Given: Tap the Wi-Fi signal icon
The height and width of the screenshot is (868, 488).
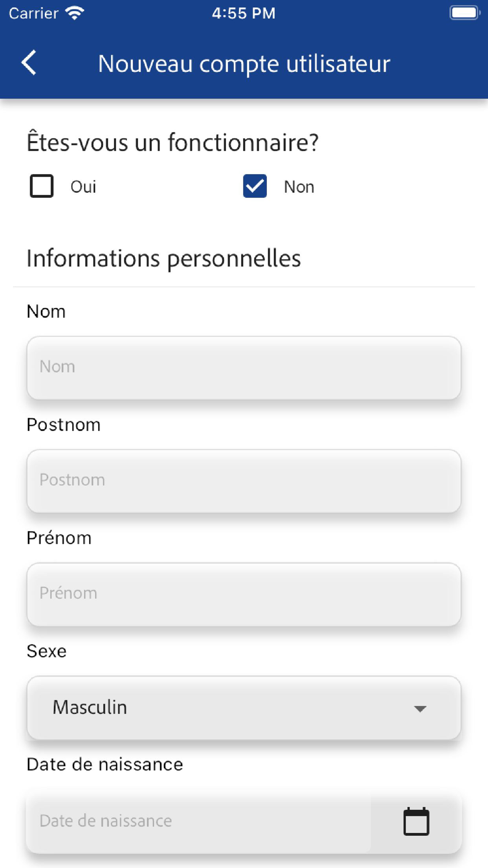Looking at the screenshot, I should [75, 13].
